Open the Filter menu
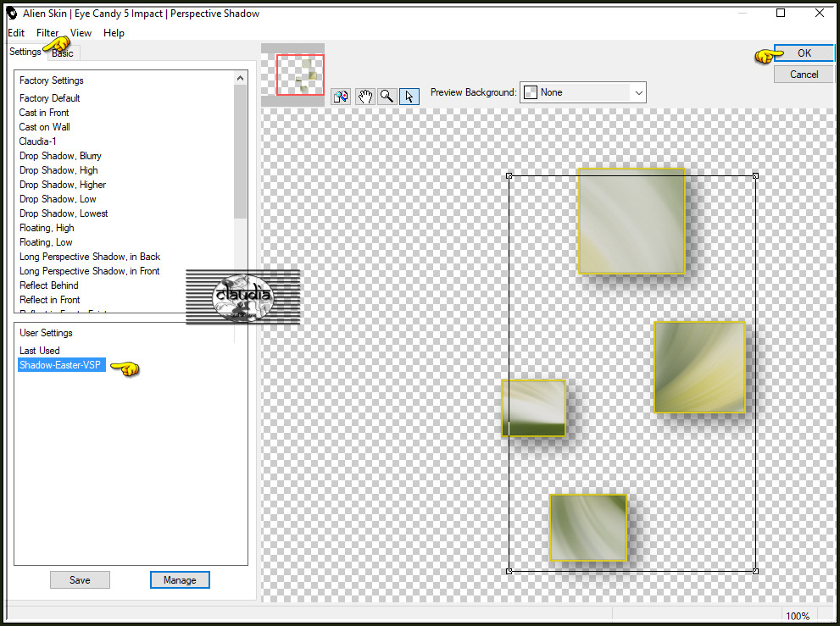 click(47, 33)
